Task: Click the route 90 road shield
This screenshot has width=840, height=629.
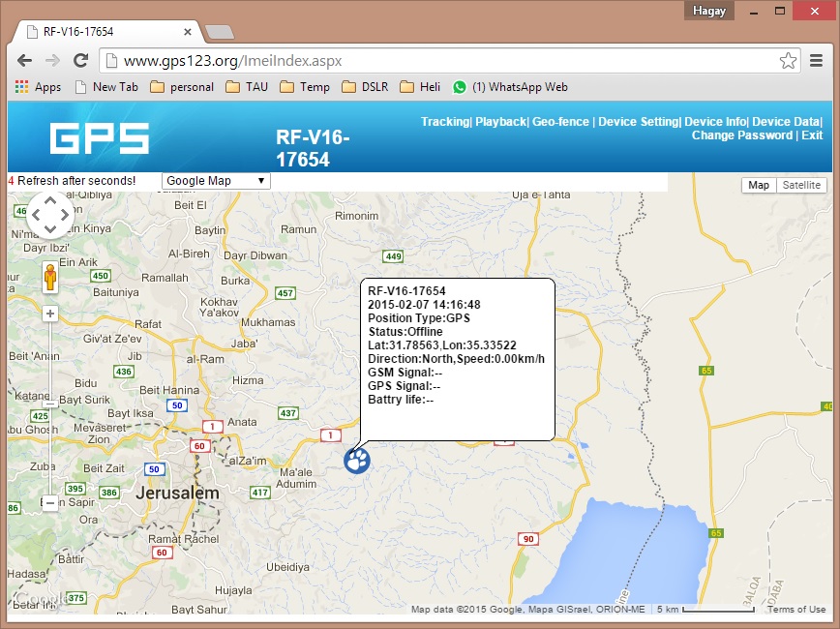Action: 528,539
